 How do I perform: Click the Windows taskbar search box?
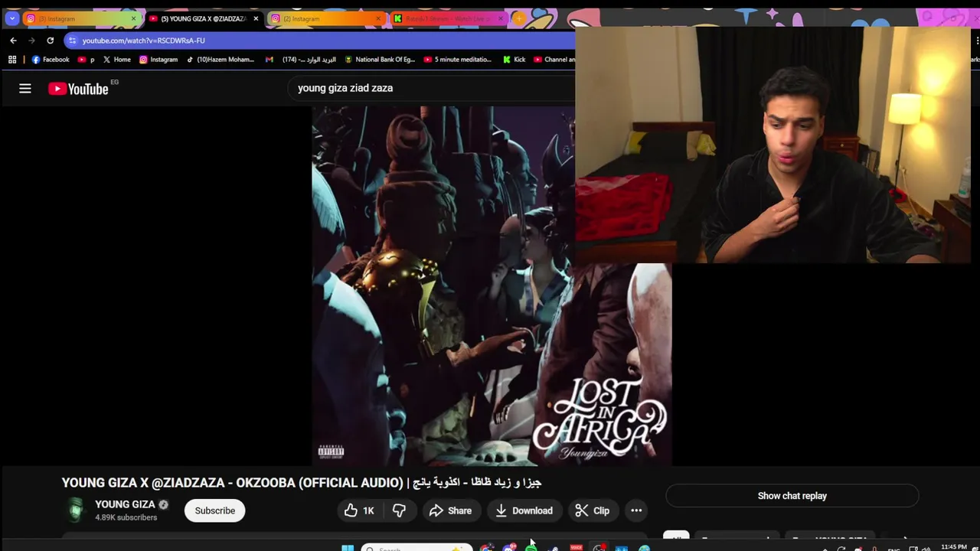[x=416, y=548]
